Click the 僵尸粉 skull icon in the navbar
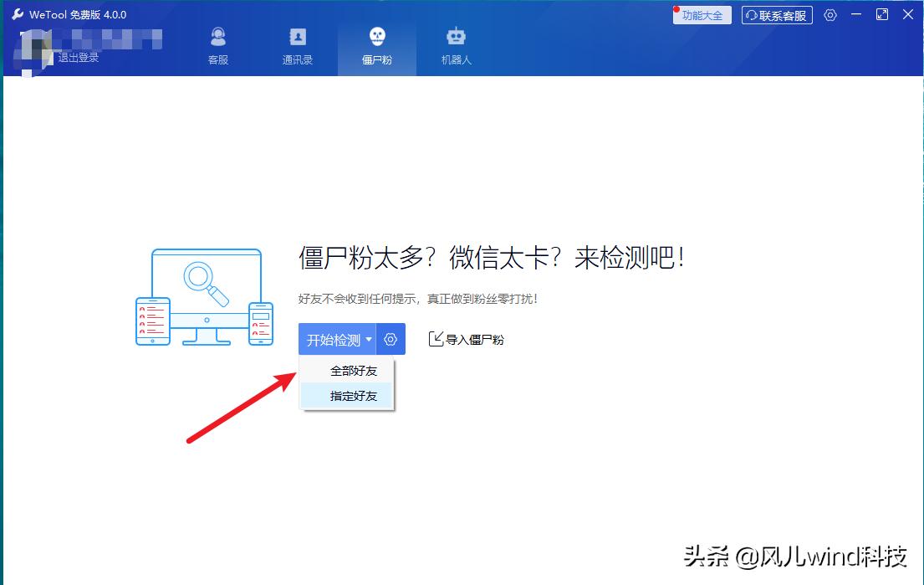This screenshot has height=585, width=924. click(x=376, y=37)
